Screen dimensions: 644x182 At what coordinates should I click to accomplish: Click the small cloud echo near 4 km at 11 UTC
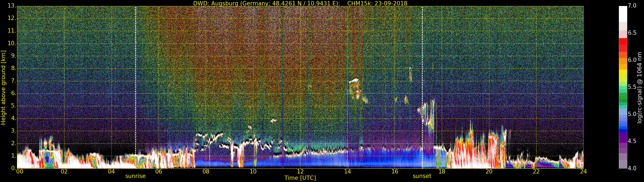[x=274, y=120]
